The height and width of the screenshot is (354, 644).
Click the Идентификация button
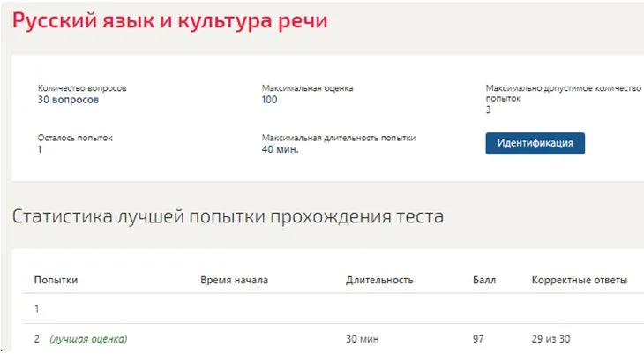click(535, 144)
